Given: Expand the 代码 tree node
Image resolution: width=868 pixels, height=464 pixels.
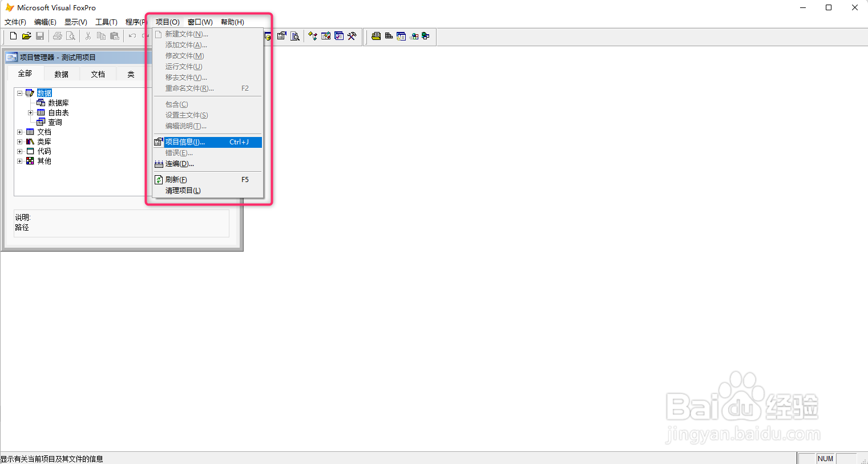Looking at the screenshot, I should (19, 151).
